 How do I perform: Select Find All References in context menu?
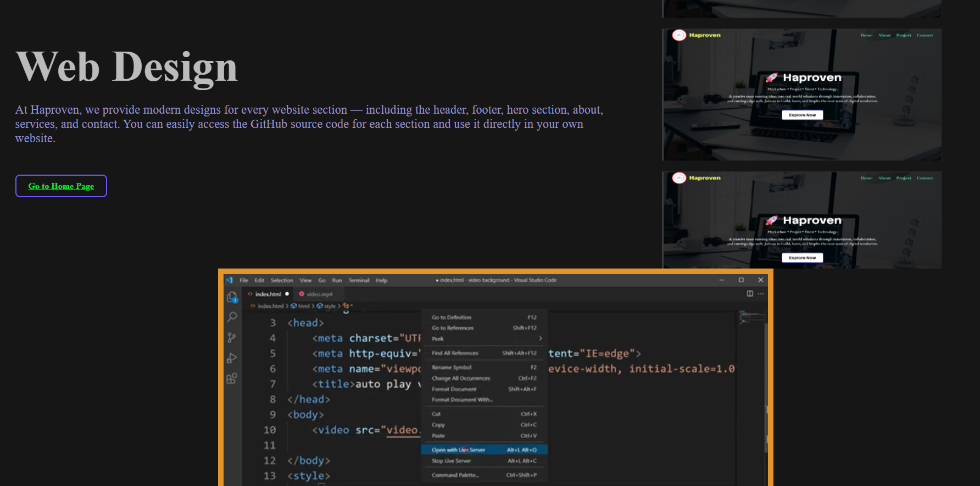[x=485, y=353]
